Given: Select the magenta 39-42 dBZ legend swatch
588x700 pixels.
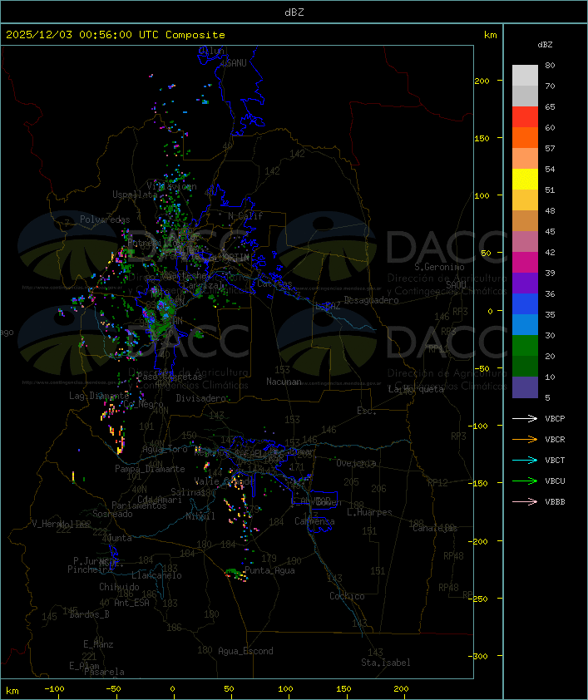Looking at the screenshot, I should pos(525,263).
